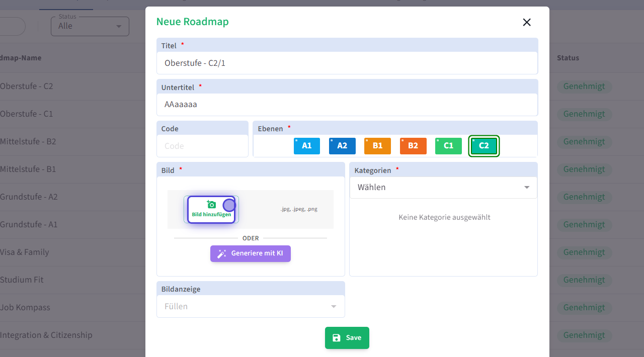Deselect the C2 level chip
The width and height of the screenshot is (644, 357).
click(484, 146)
